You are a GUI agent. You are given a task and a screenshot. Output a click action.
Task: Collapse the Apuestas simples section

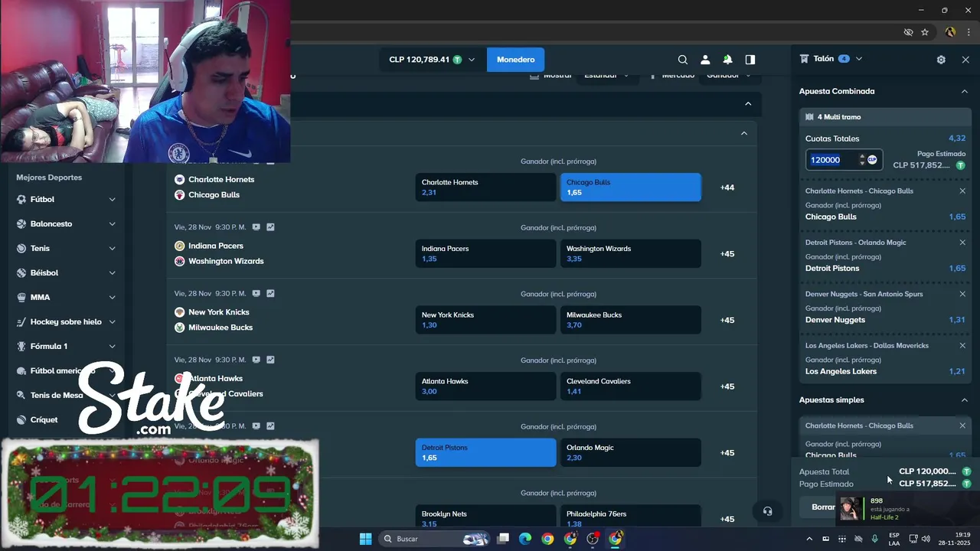point(965,399)
